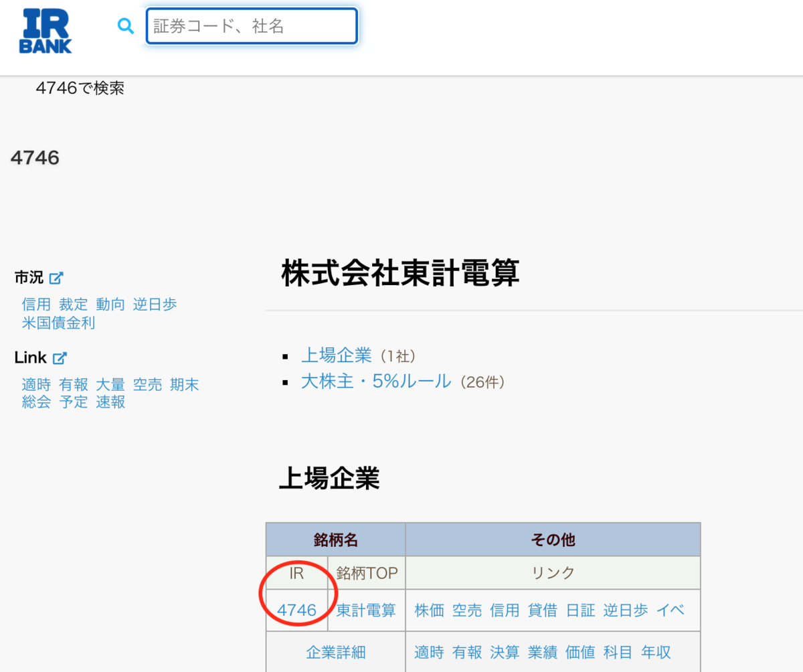Open 東計電算 company link in table

[x=366, y=610]
